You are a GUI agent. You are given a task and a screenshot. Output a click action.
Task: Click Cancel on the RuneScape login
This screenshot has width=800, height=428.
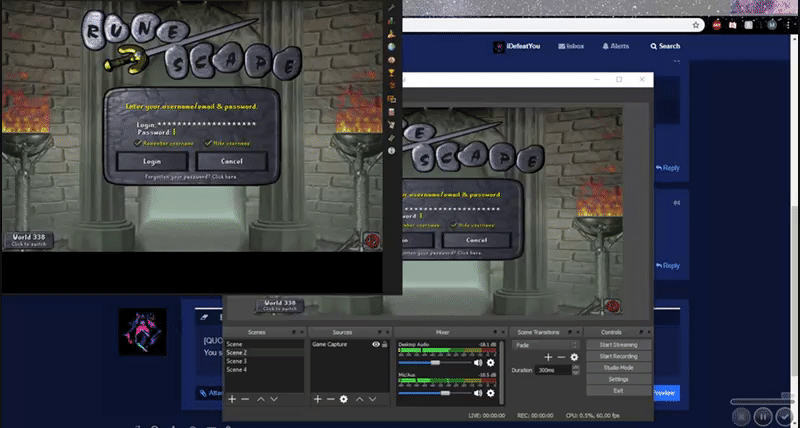(232, 161)
